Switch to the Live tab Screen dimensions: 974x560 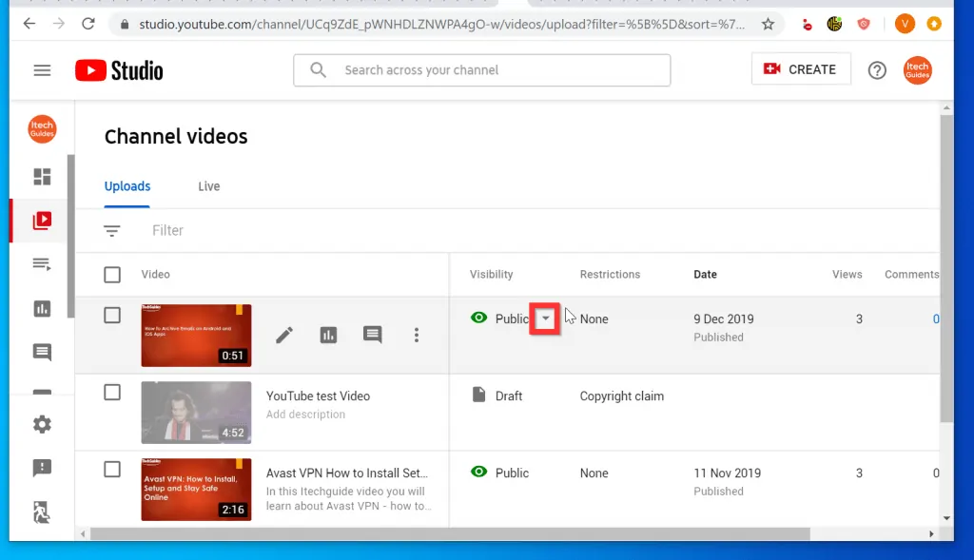(208, 186)
